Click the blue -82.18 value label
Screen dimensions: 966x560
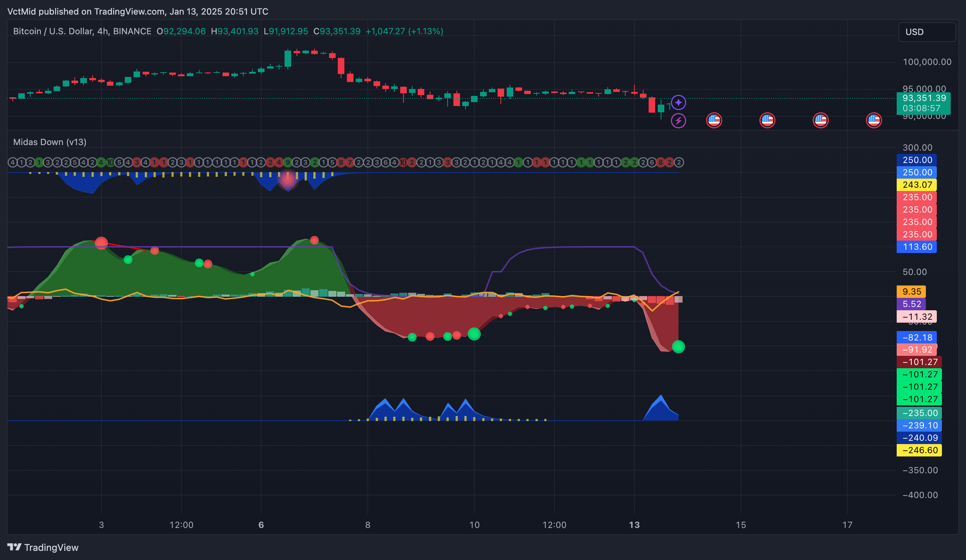point(916,338)
